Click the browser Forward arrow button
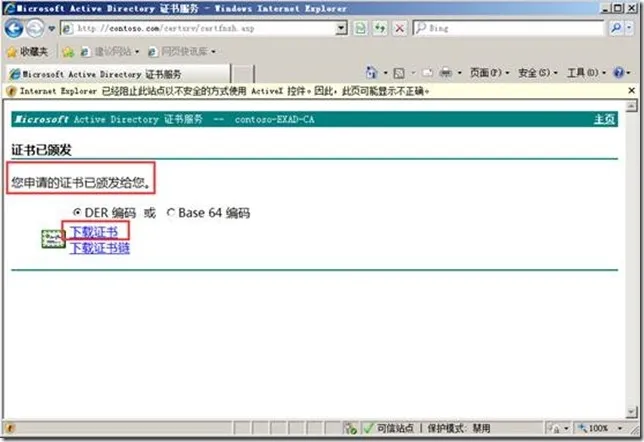The height and width of the screenshot is (442, 644). pos(35,28)
